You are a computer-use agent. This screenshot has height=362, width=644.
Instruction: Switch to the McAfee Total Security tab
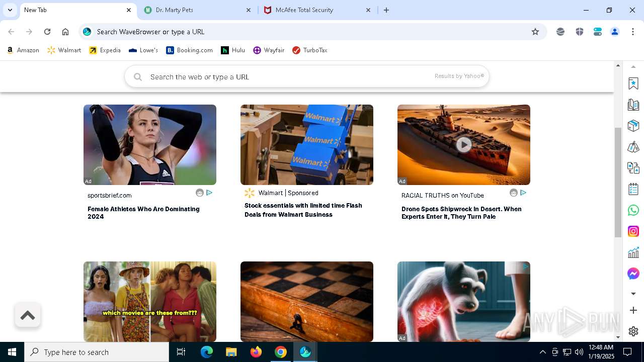click(x=317, y=10)
